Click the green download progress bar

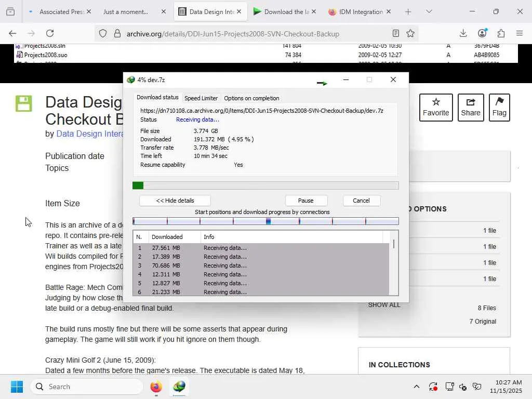click(x=265, y=185)
